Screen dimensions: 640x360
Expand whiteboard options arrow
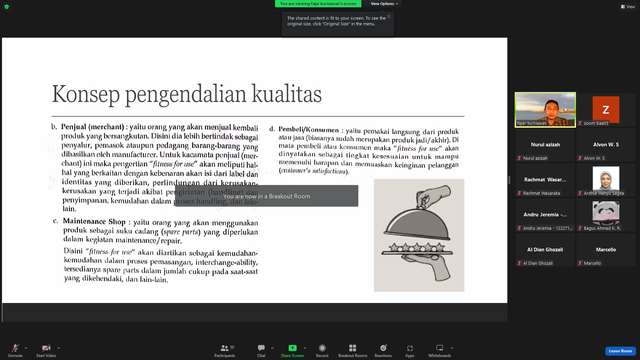(452, 348)
